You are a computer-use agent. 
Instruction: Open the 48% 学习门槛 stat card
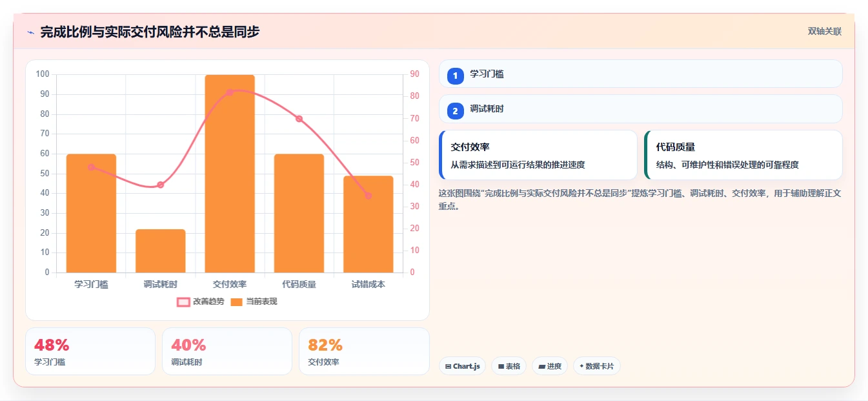[90, 351]
